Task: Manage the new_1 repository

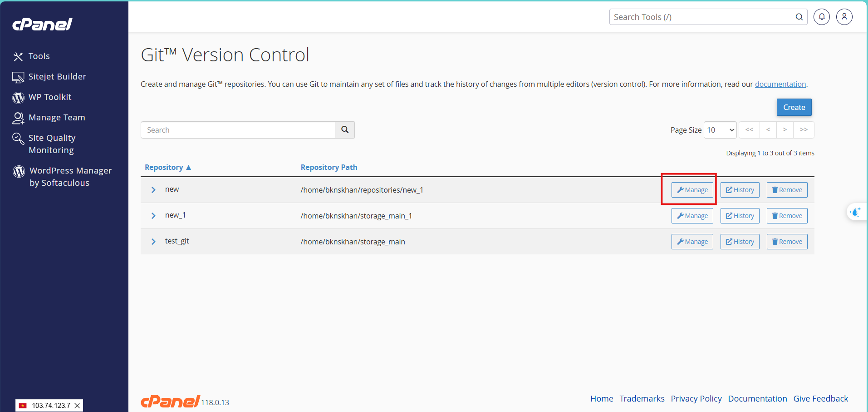Action: coord(692,216)
